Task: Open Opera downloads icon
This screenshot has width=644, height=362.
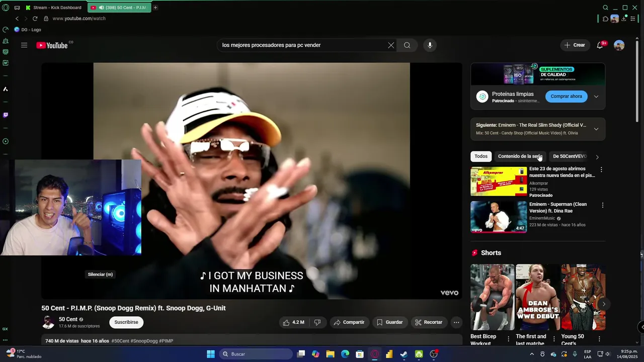Action: 624,19
